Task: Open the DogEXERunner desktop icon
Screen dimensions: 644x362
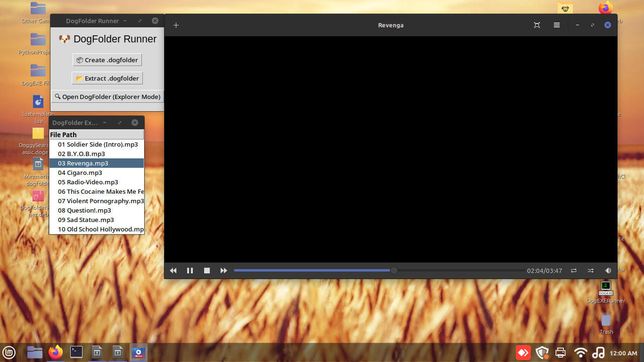Action: 606,292
